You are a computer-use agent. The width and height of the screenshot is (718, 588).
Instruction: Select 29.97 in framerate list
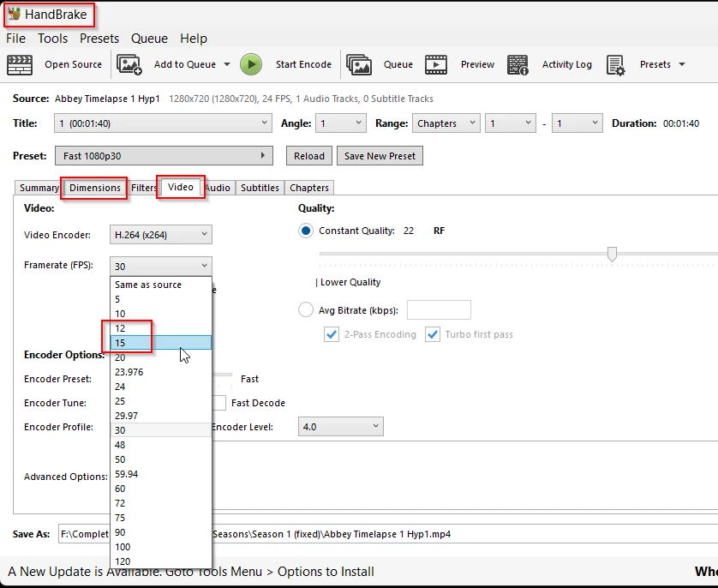(161, 416)
